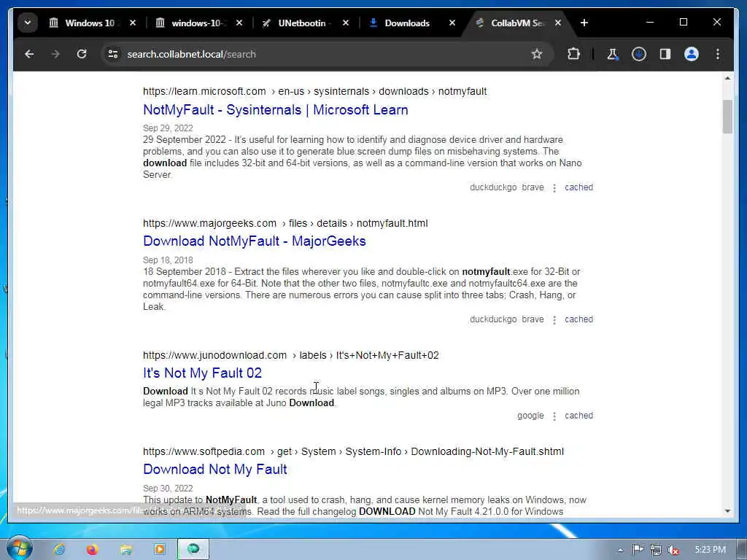
Task: Click the page scroll down arrow
Action: (x=727, y=511)
